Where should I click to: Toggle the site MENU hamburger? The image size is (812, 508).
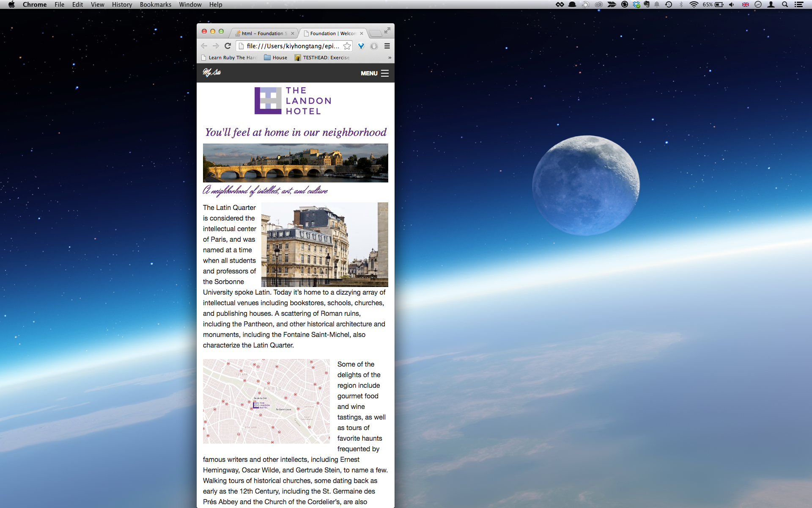(375, 73)
